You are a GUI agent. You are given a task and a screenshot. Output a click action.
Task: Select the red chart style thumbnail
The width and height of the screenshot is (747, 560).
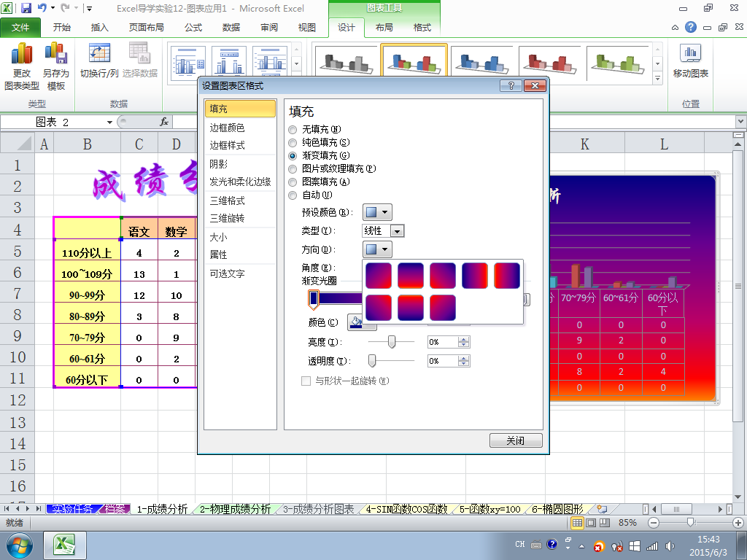(549, 62)
